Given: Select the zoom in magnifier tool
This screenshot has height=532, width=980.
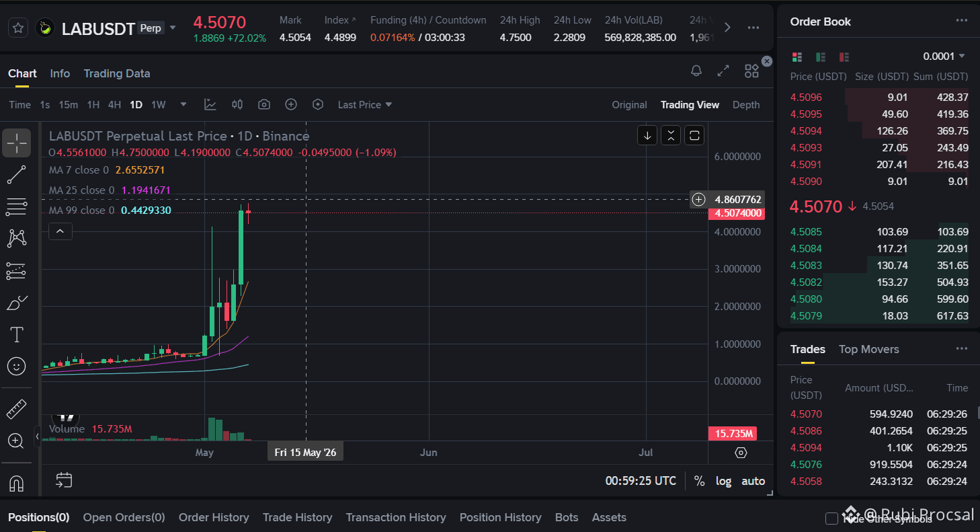Looking at the screenshot, I should (16, 441).
